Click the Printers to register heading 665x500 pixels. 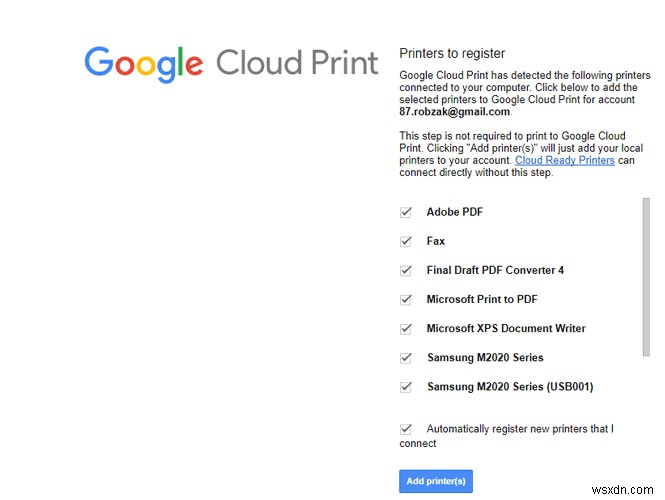(x=452, y=53)
